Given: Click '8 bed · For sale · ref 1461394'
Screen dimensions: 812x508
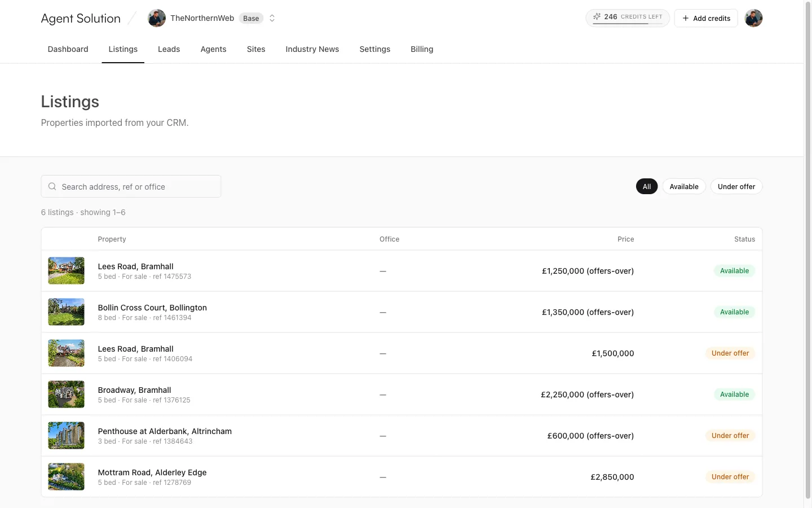Looking at the screenshot, I should 144,318.
